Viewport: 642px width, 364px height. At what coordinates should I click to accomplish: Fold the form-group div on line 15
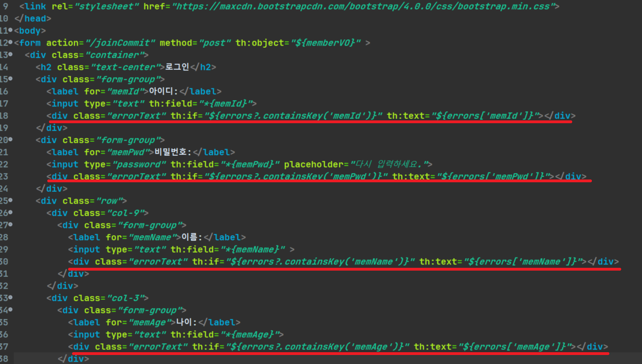[x=11, y=78]
